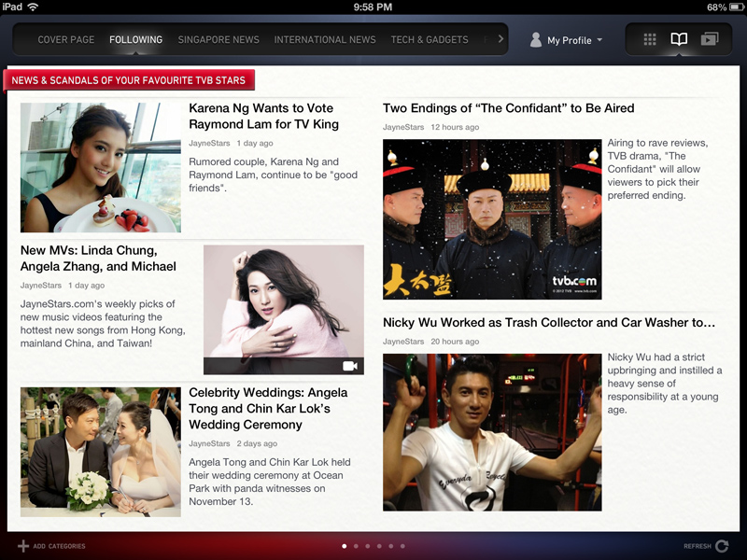This screenshot has width=747, height=560.
Task: Switch to Singapore News tab
Action: [218, 40]
